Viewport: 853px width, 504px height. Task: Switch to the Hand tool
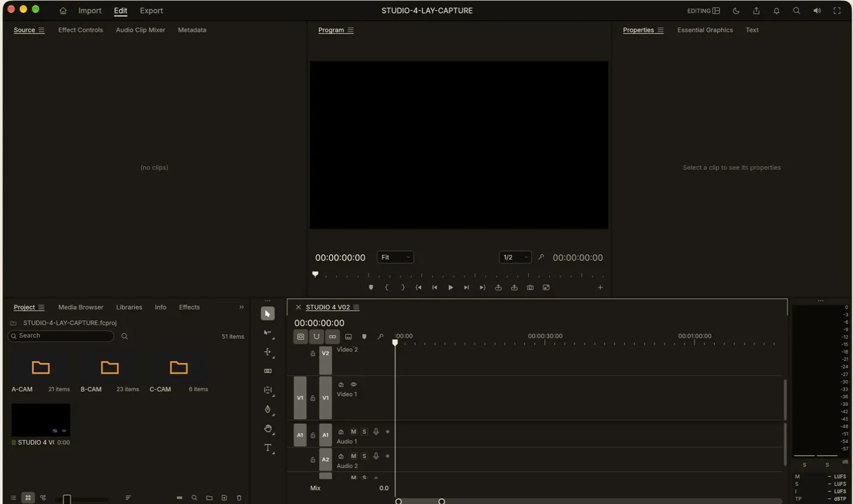pos(268,428)
